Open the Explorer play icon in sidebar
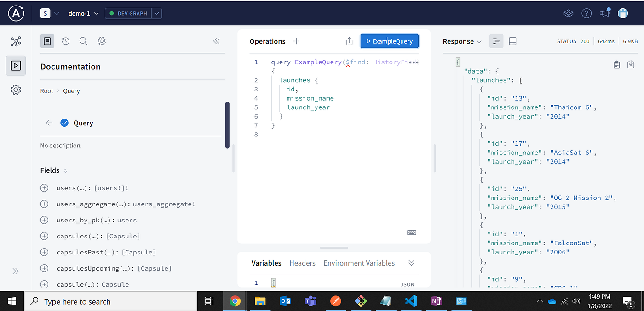Image resolution: width=644 pixels, height=311 pixels. pyautogui.click(x=16, y=66)
